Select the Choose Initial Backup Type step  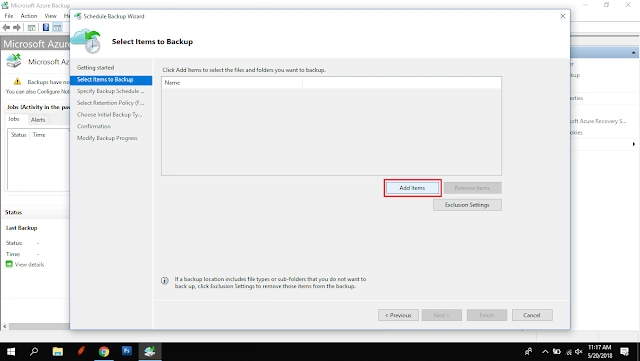[x=109, y=115]
